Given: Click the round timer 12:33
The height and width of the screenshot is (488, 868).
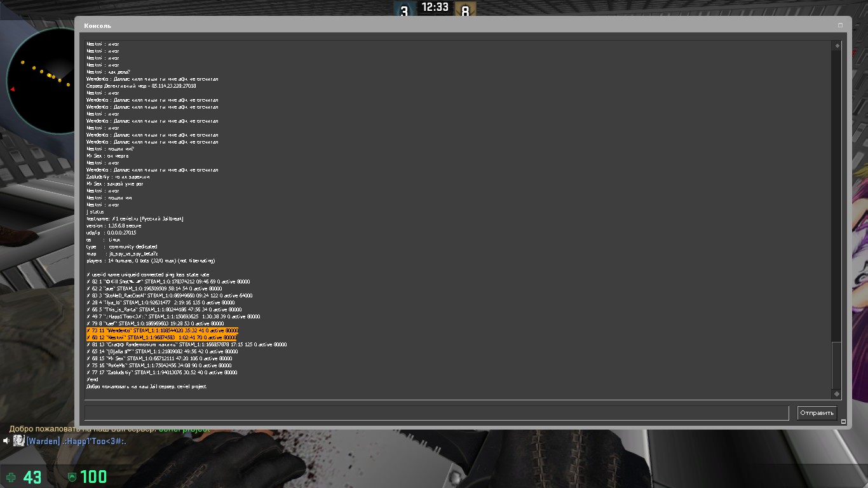Looking at the screenshot, I should (x=435, y=8).
